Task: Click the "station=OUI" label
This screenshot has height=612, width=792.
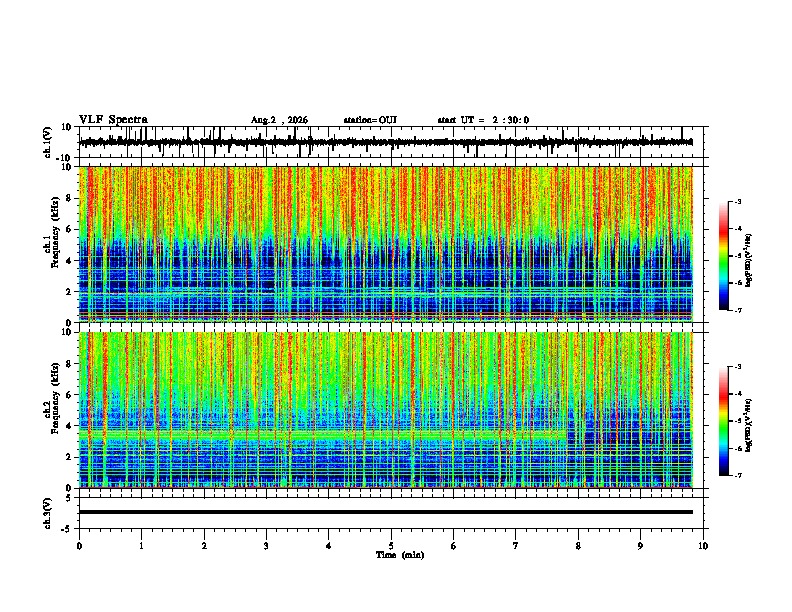Action: [370, 120]
